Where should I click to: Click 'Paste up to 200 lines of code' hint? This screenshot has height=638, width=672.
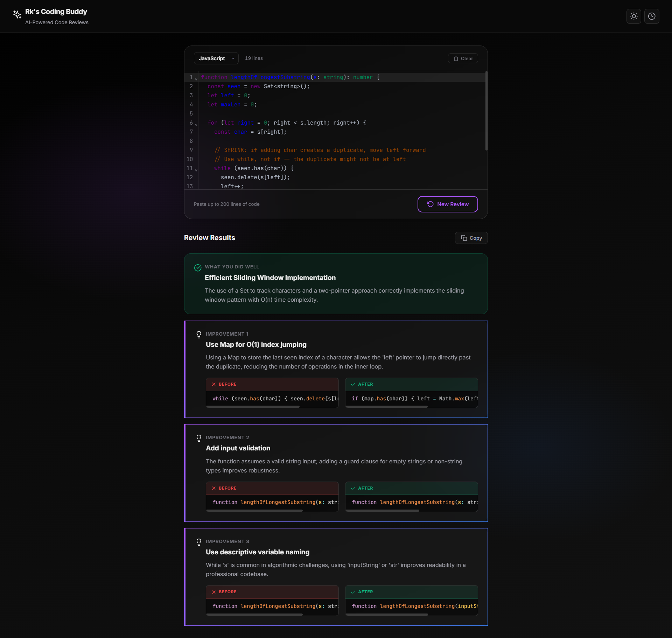pos(226,204)
